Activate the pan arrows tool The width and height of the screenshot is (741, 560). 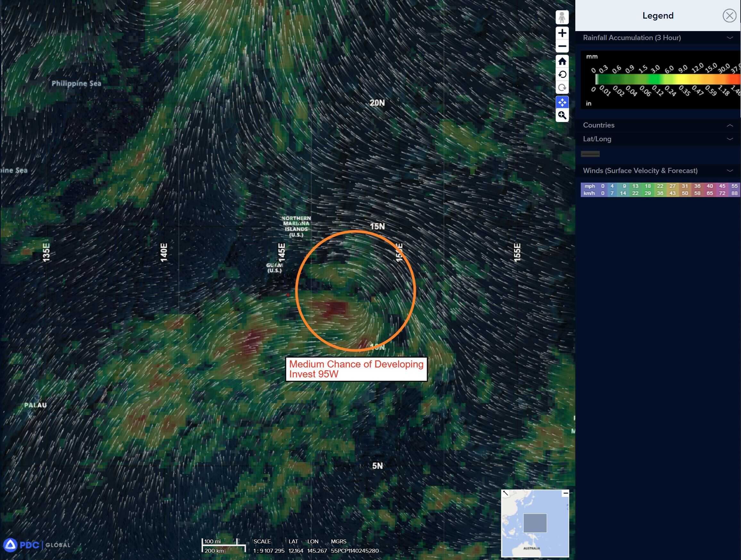(x=562, y=102)
